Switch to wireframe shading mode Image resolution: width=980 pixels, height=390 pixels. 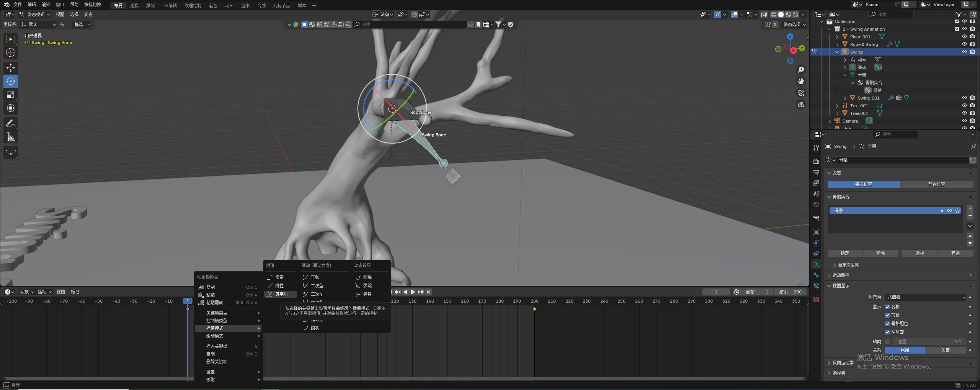774,15
